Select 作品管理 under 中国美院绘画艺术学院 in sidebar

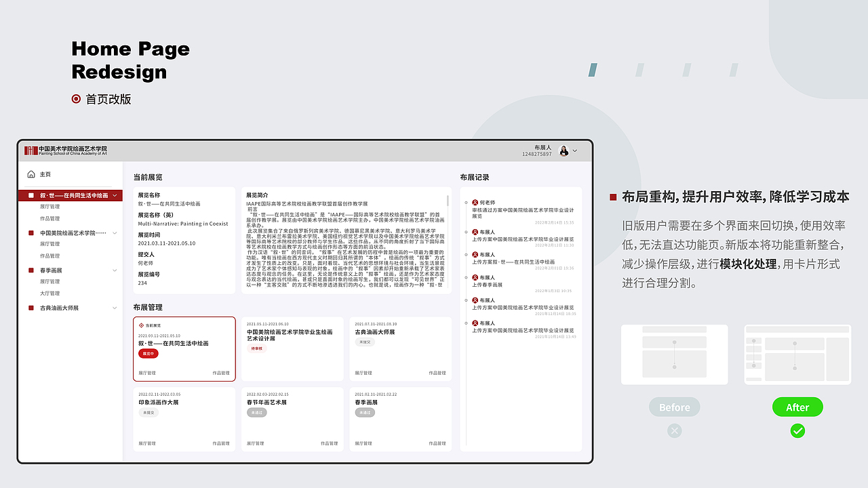(50, 256)
